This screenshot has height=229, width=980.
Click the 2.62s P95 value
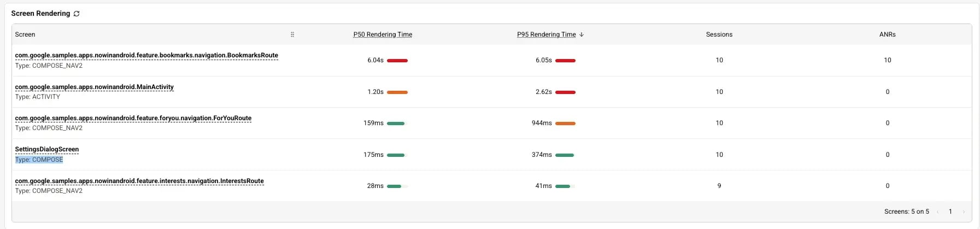pos(544,92)
